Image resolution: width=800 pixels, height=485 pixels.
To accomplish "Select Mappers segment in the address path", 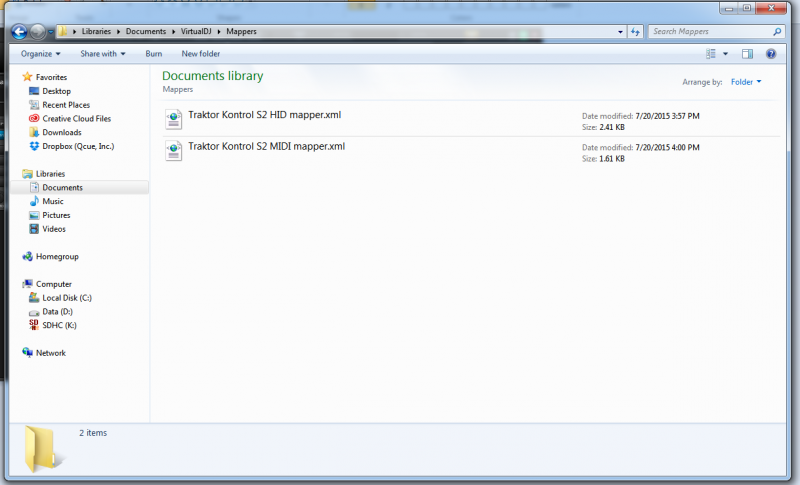I will point(241,32).
